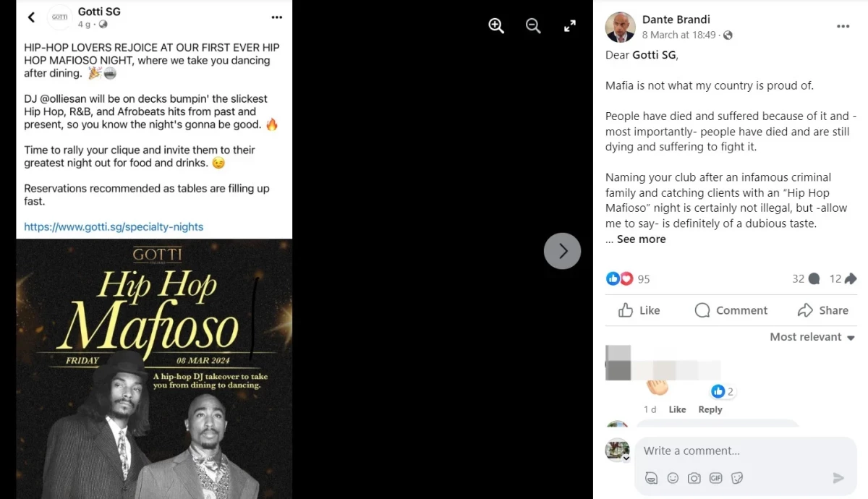Like the first comment
The image size is (868, 499).
click(x=677, y=409)
